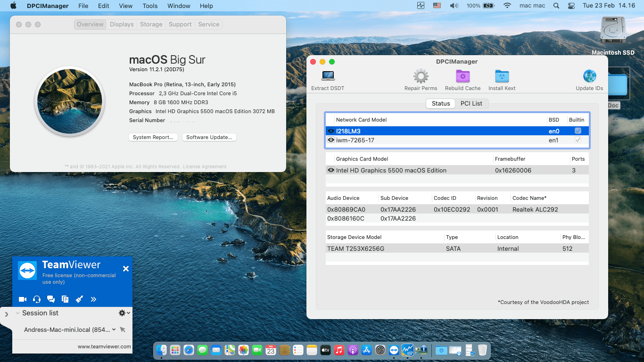
Task: Open Reminders from the Dock
Action: tap(298, 350)
